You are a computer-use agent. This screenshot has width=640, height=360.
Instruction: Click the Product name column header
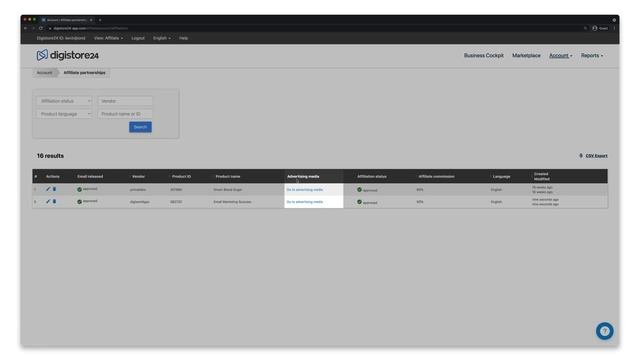point(228,176)
